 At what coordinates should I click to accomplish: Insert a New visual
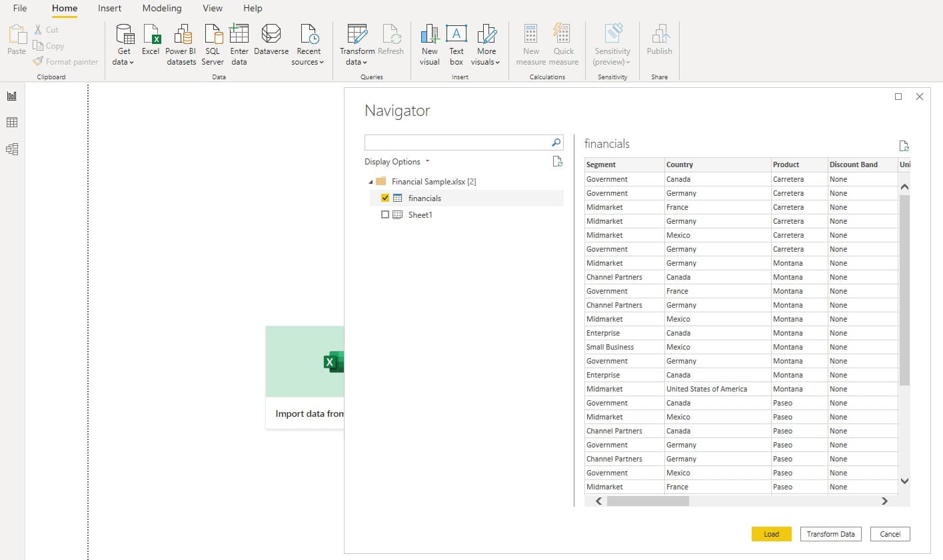coord(430,45)
